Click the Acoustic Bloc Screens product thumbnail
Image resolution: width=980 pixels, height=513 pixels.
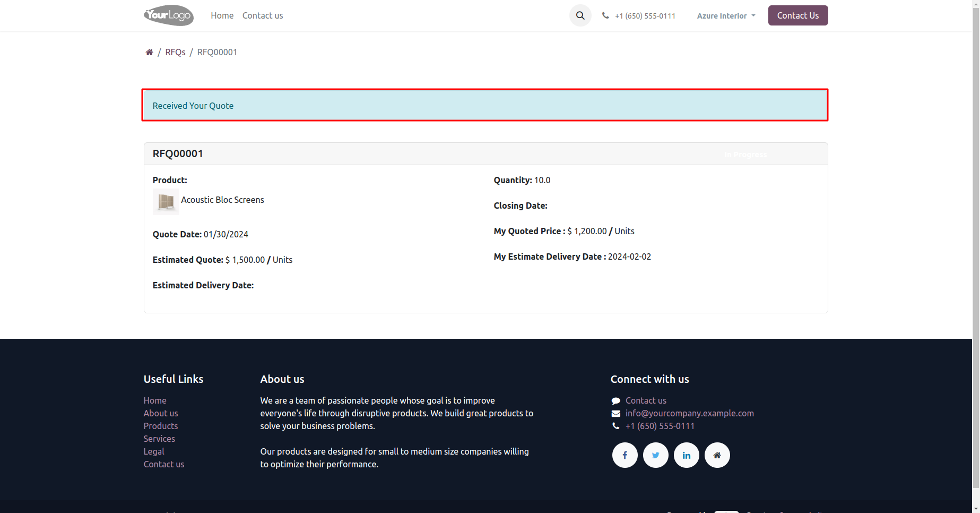[166, 202]
